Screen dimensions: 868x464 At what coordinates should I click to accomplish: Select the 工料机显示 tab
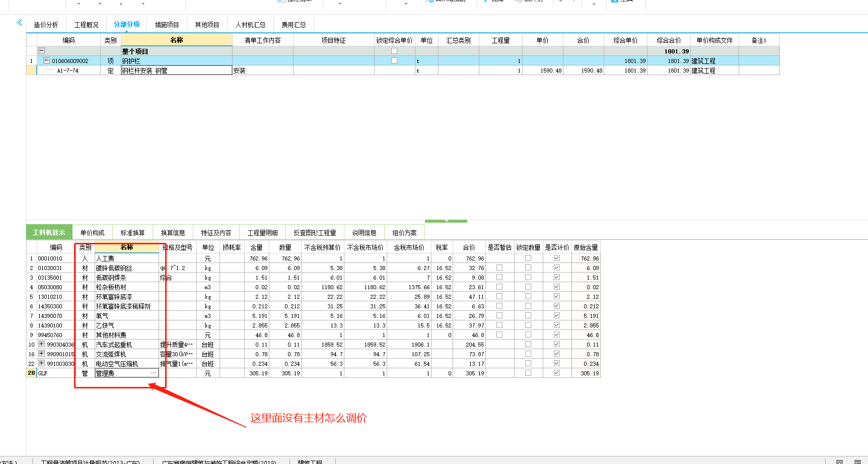coord(49,233)
